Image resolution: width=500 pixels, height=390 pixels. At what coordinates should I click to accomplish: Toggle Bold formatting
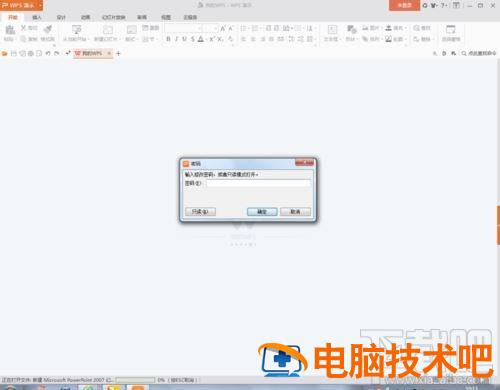click(x=168, y=39)
